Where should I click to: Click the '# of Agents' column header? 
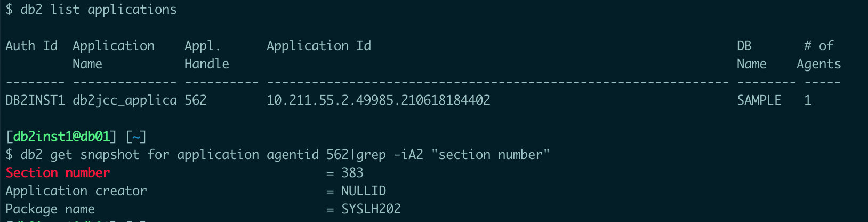[818, 55]
